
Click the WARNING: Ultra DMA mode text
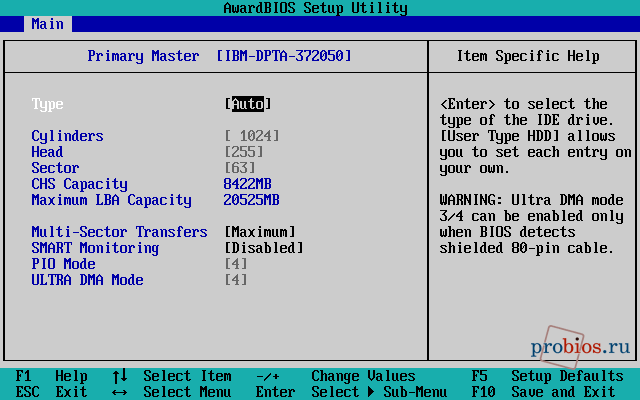(531, 200)
